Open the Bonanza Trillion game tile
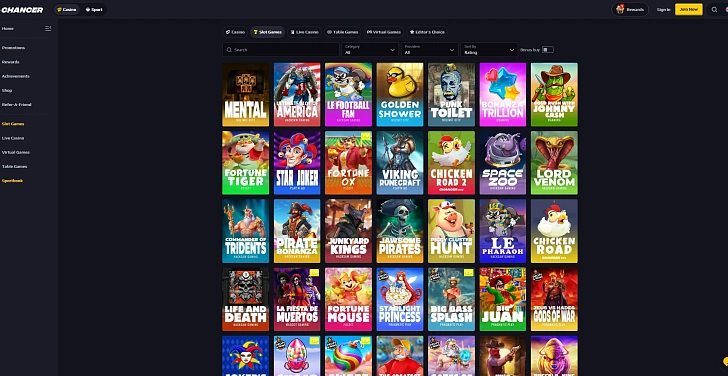 pyautogui.click(x=503, y=95)
